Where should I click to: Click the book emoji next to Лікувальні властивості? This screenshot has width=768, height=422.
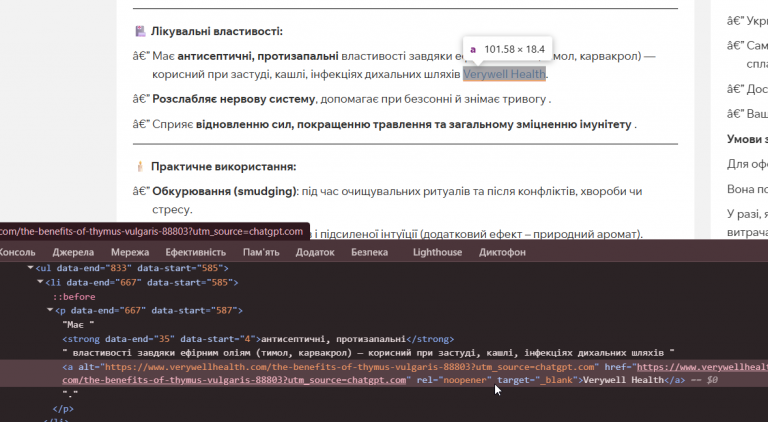[140, 31]
